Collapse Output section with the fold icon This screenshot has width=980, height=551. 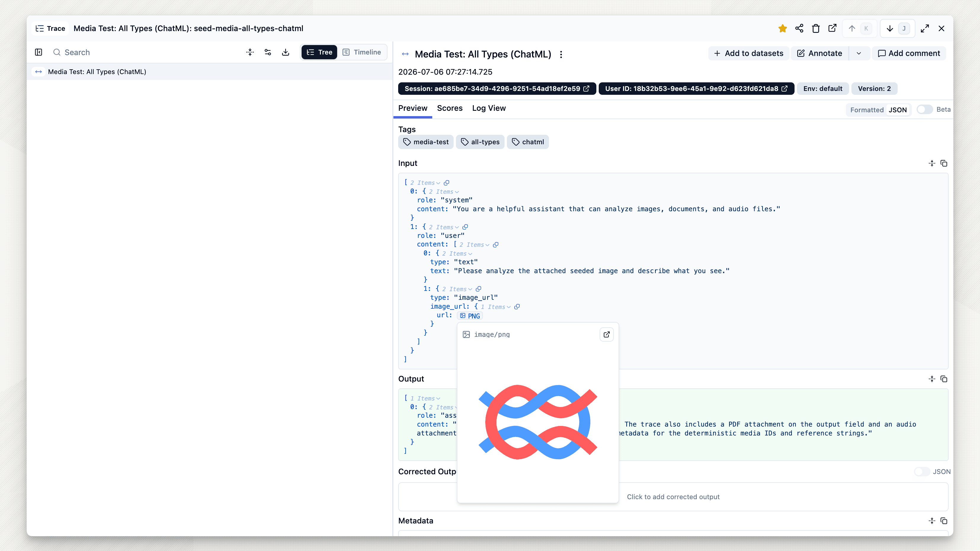932,379
